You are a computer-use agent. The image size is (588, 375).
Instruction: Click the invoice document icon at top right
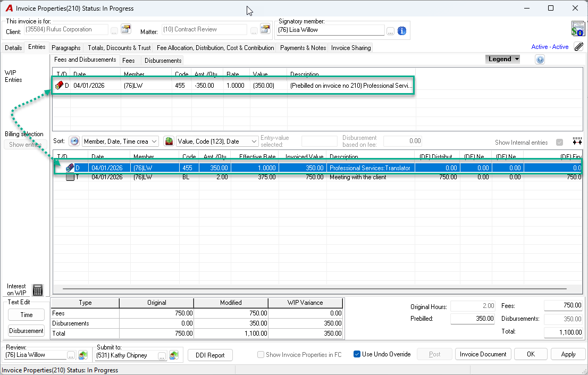pos(578,29)
